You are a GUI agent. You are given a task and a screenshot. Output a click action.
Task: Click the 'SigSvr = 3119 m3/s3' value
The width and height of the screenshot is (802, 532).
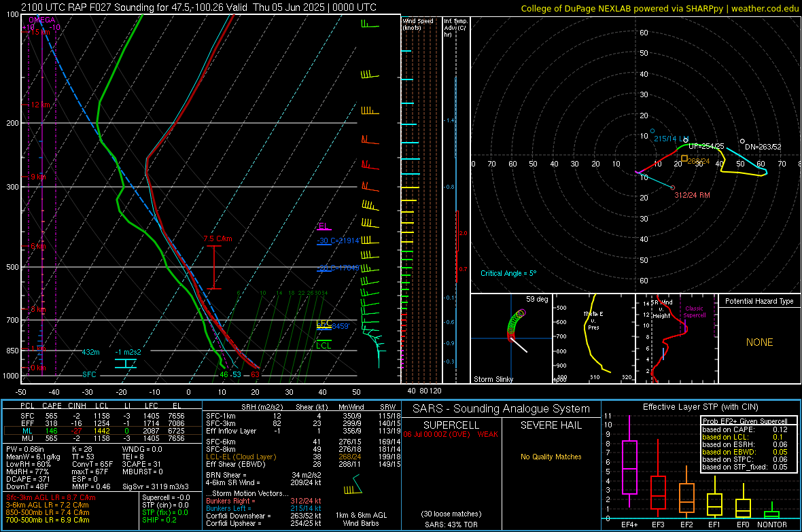point(156,487)
